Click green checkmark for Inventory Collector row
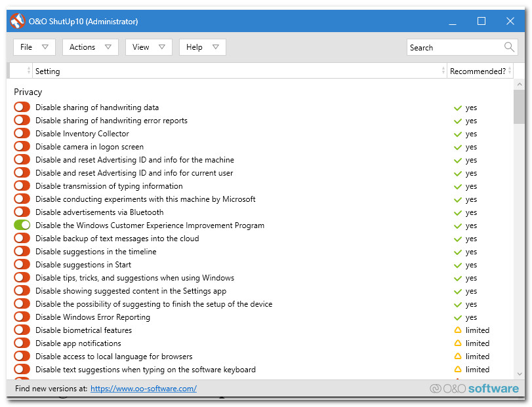 click(458, 134)
